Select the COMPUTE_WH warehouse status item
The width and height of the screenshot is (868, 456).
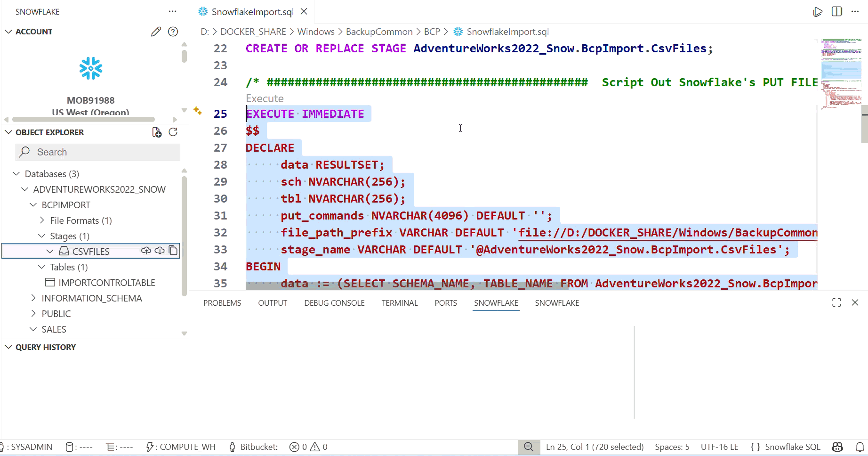tap(181, 447)
